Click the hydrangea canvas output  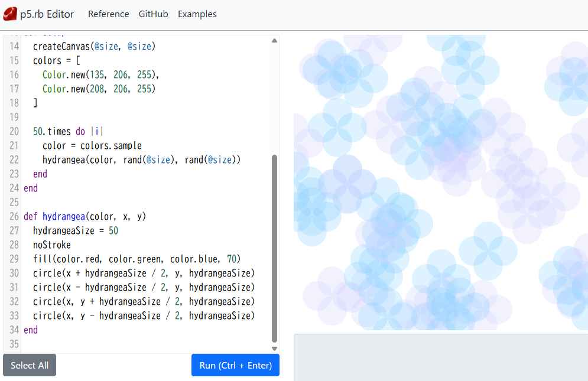(x=441, y=183)
